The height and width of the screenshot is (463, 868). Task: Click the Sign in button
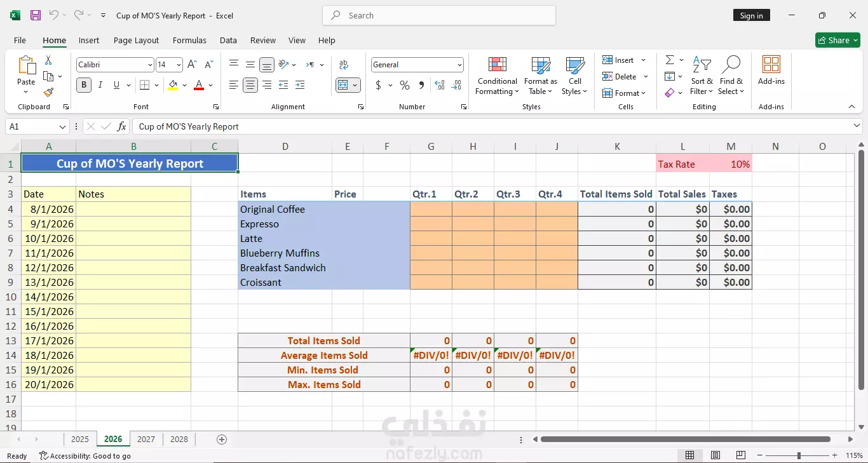(751, 16)
